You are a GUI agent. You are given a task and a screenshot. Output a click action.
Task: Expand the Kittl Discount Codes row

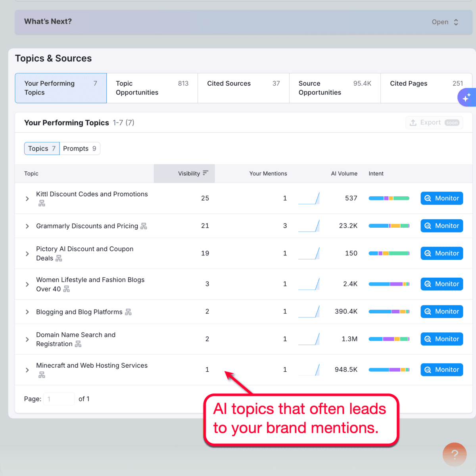pyautogui.click(x=27, y=198)
